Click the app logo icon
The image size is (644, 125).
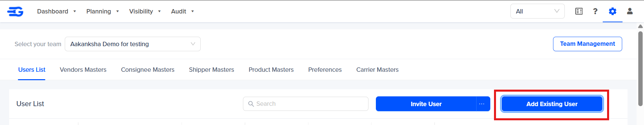(15, 11)
